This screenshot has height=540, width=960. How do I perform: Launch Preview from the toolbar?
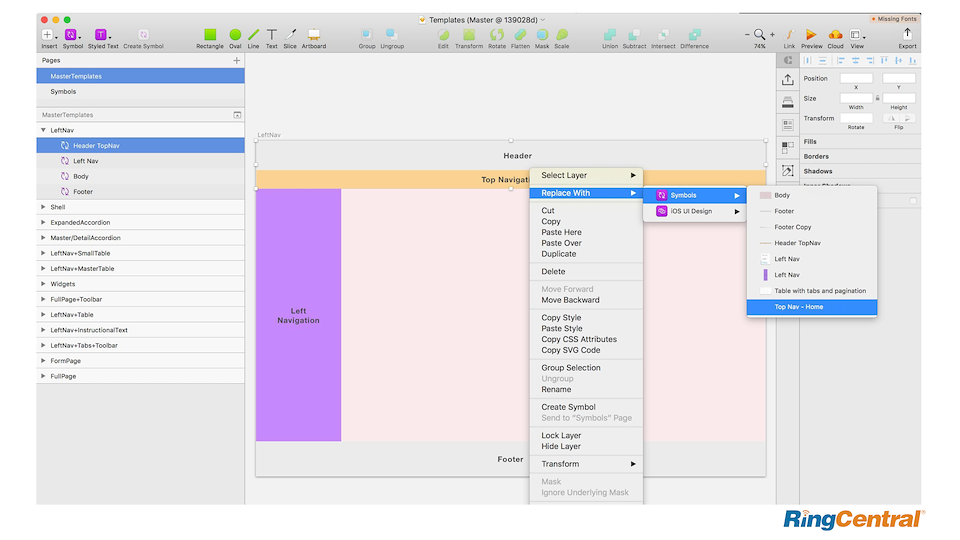[811, 36]
